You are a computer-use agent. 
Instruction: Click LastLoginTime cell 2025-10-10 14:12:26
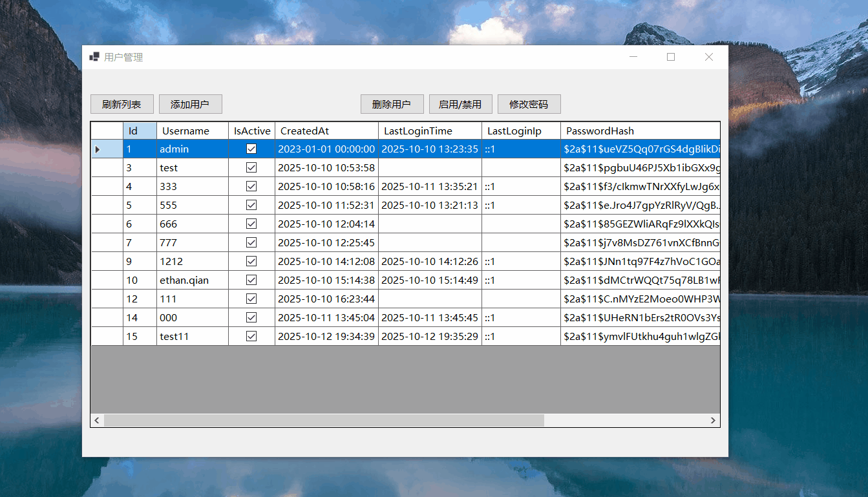pos(430,261)
